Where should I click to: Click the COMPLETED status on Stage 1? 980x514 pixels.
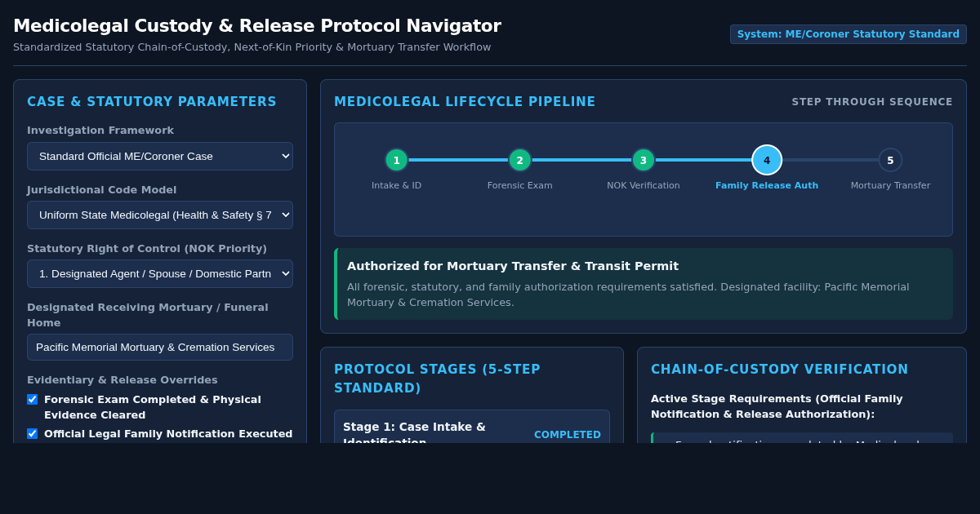click(x=568, y=435)
